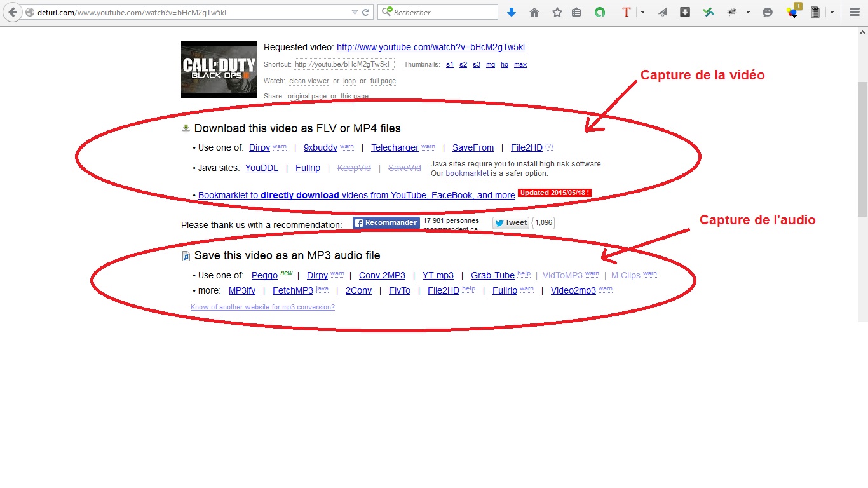Viewport: 868px width, 488px height.
Task: Bookmark this page with the star icon
Action: 557,12
